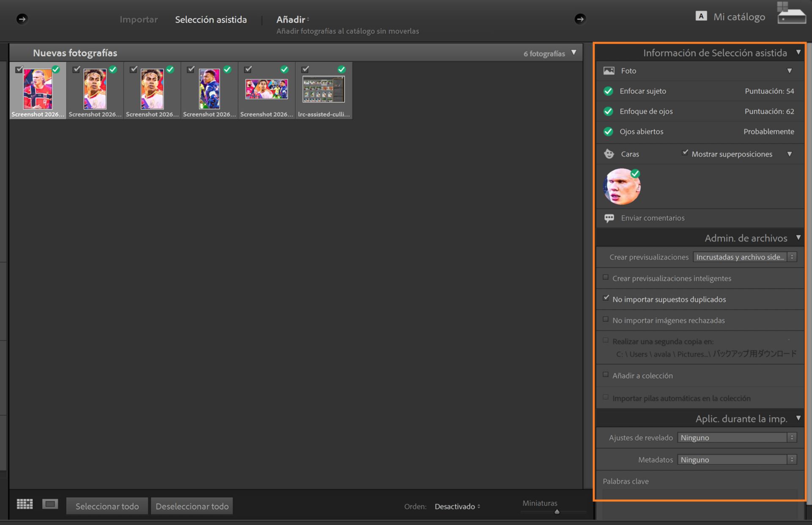Click the green badge on detected face
Screen dimensions: 812x525
click(x=635, y=173)
